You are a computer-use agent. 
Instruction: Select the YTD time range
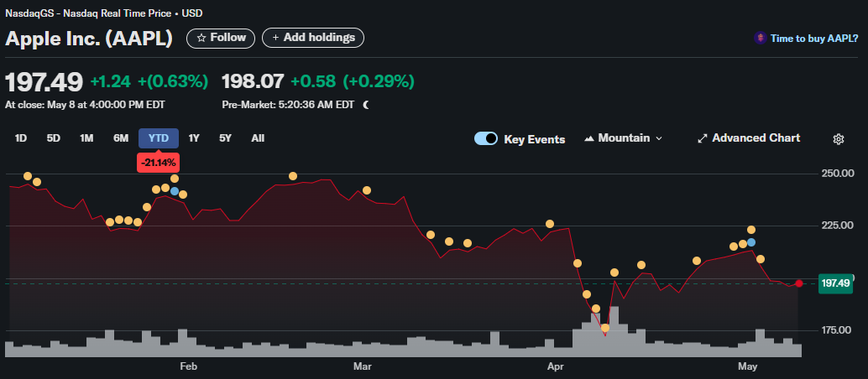(x=159, y=138)
